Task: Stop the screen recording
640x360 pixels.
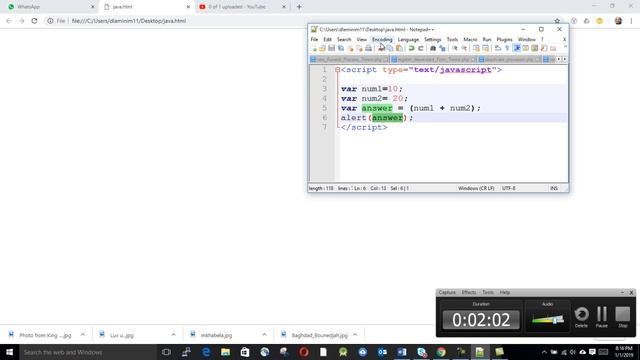Action: click(x=622, y=317)
